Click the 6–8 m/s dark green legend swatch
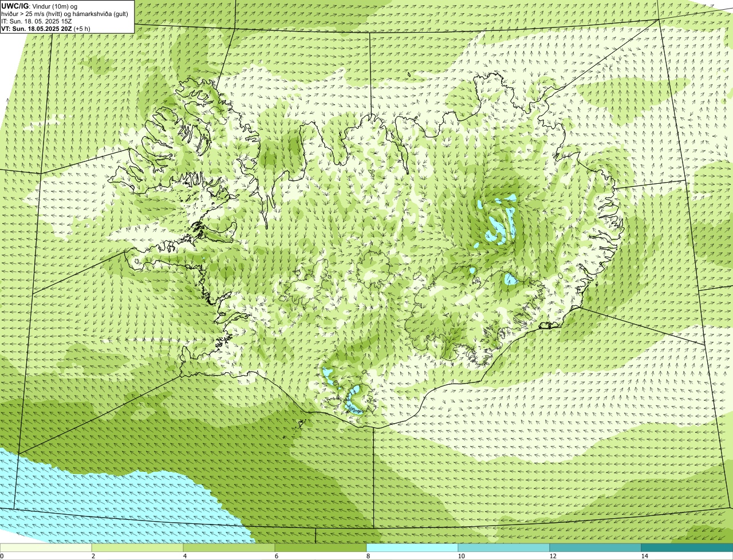Screen dimensions: 733x560 tap(321, 547)
